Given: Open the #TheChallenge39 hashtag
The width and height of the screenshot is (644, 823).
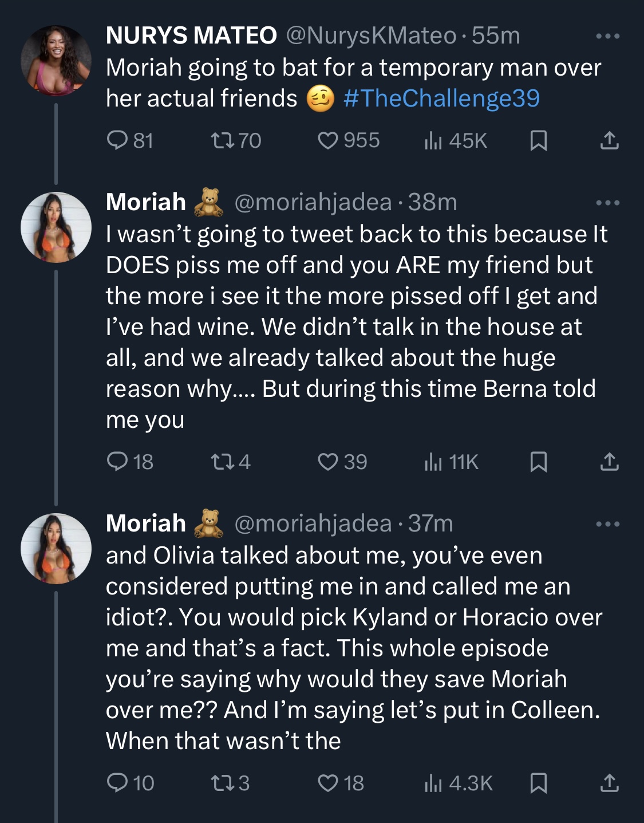Looking at the screenshot, I should pos(441,98).
